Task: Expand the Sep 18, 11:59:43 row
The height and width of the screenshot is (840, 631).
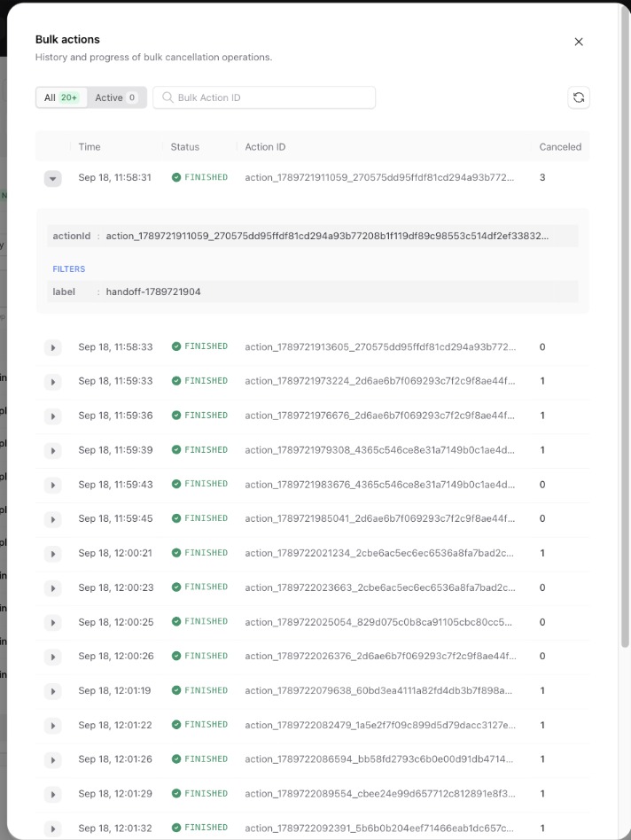Action: [x=52, y=486]
